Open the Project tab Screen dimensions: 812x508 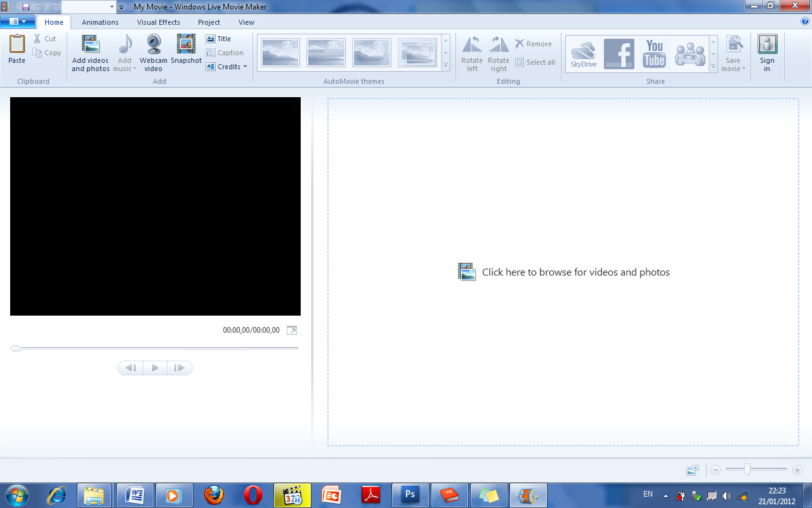pos(209,22)
